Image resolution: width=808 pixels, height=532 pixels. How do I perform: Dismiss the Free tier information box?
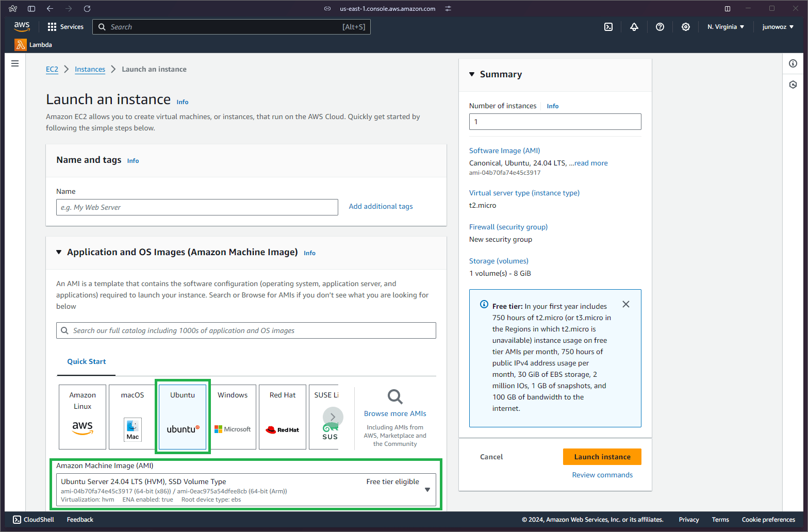click(625, 304)
